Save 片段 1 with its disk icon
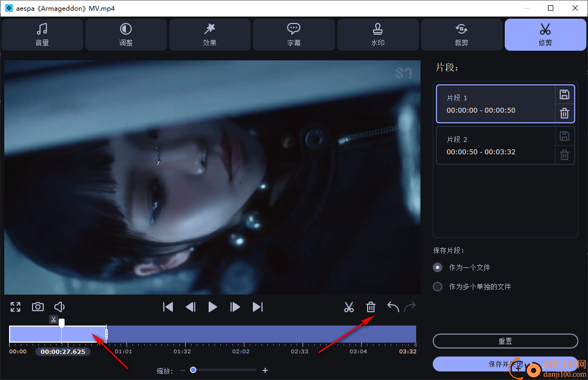 565,94
